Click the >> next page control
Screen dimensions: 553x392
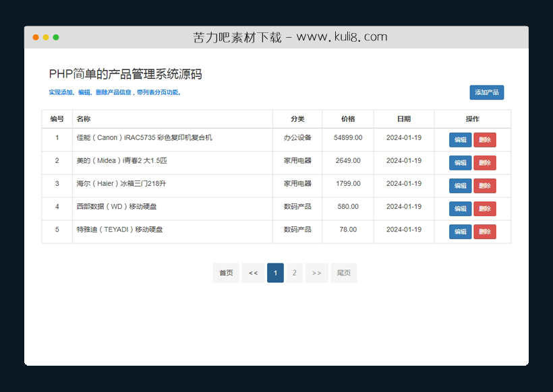[x=316, y=273]
